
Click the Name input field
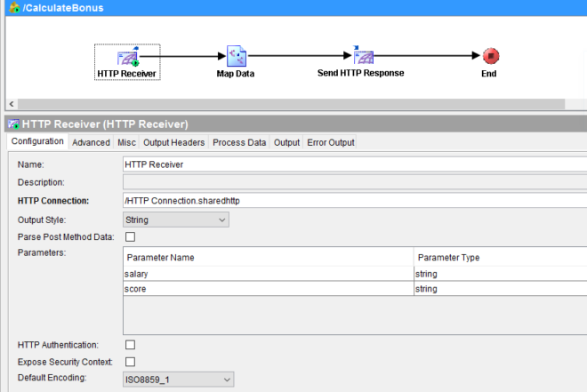point(355,164)
